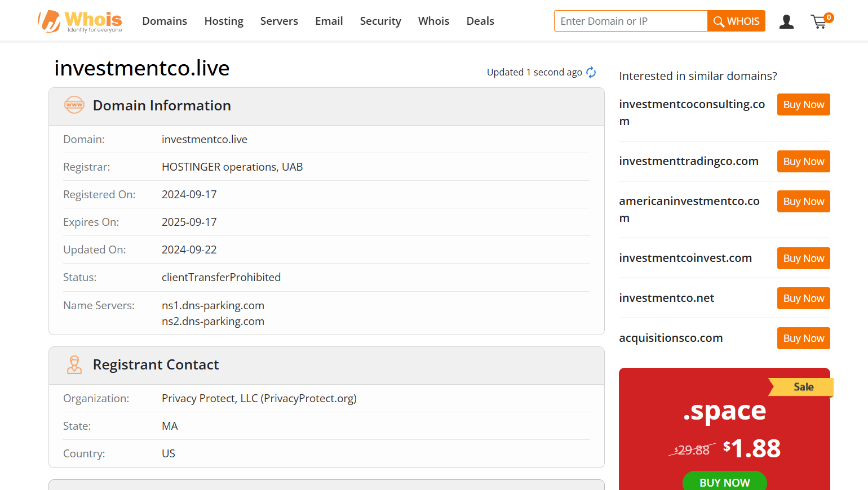Click the Whois logo
The image size is (868, 490).
[x=79, y=21]
